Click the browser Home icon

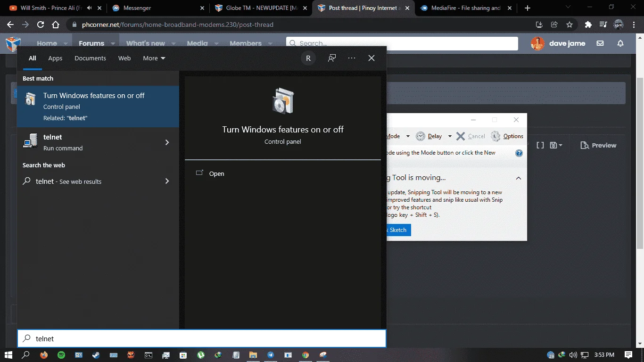coord(56,25)
